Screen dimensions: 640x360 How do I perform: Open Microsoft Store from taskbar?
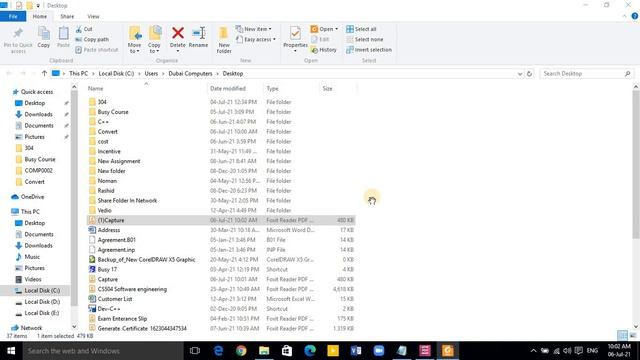[x=287, y=351]
